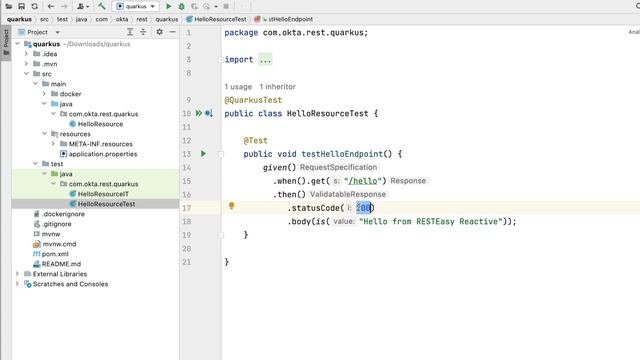Expand META-INF.resources folder
This screenshot has width=640, height=360.
(x=53, y=144)
